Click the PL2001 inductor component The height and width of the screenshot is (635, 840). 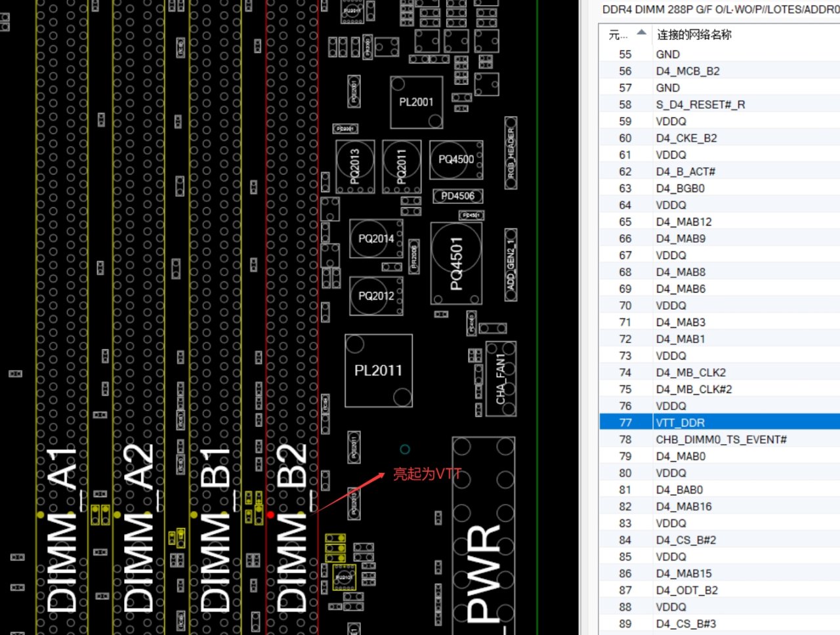pos(416,102)
